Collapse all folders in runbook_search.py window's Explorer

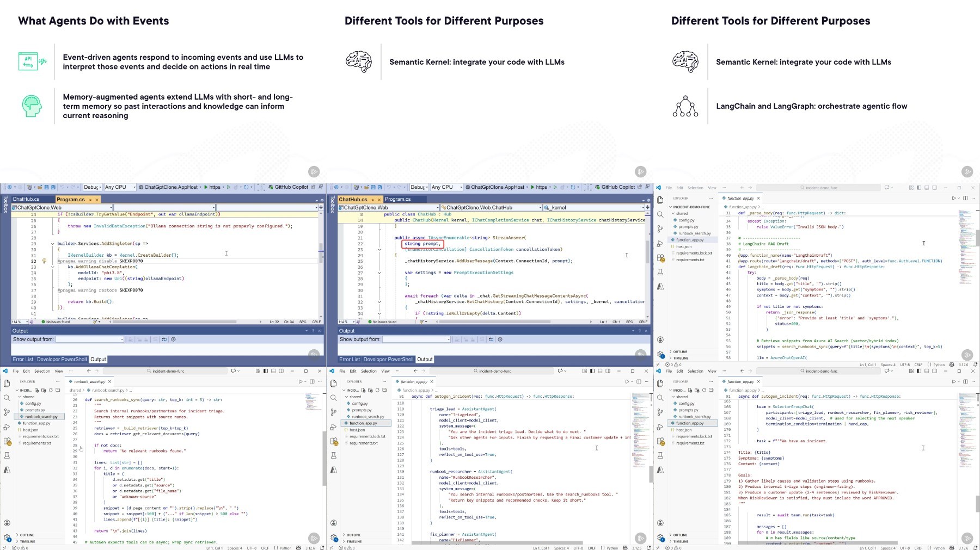(x=58, y=390)
